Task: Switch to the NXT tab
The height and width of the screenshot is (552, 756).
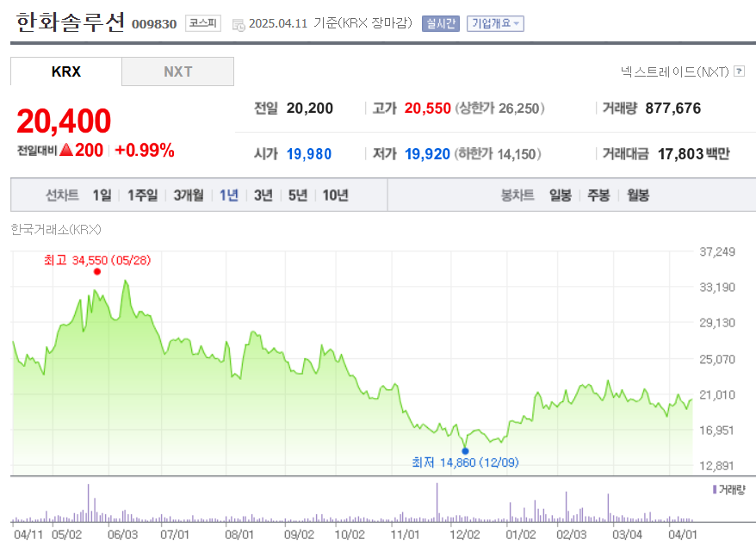Action: [x=178, y=71]
